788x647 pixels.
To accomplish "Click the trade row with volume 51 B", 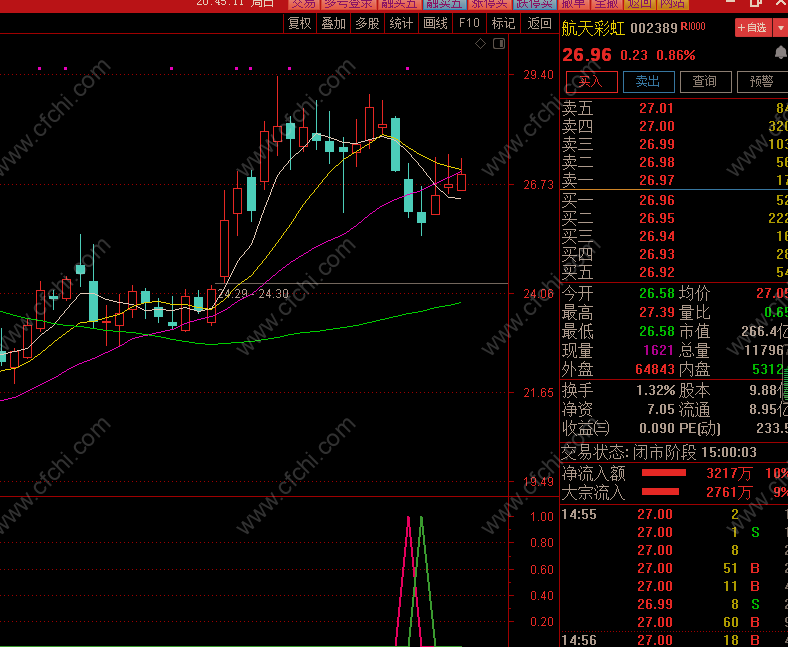I will [x=674, y=569].
